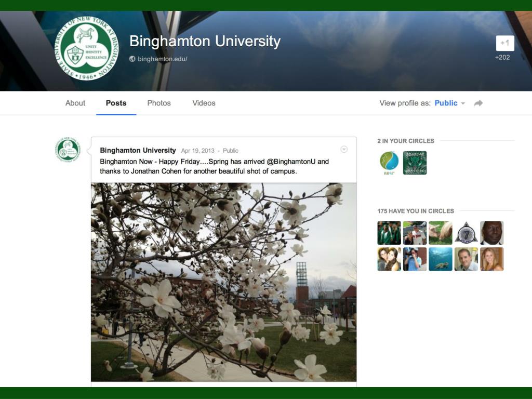Click the small university avatar beside the post
532x399 pixels.
click(x=68, y=149)
